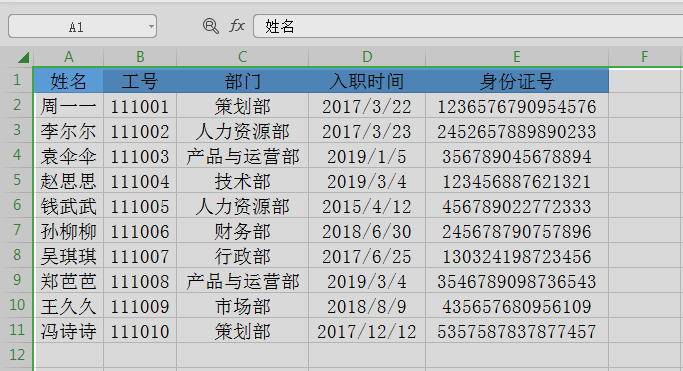
Task: Select the cell containing 钱武武
Action: tap(68, 206)
